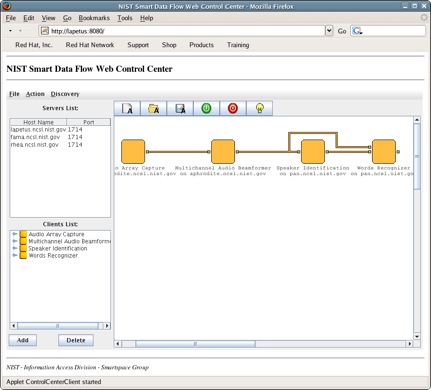Viewport: 431px width, 390px height.
Task: Select the iapetus.ncsl.nist.gov server row
Action: click(60, 129)
